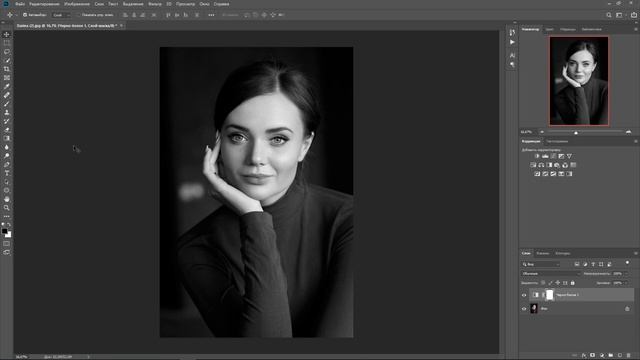Open the search magnifier in options bar

click(x=609, y=15)
